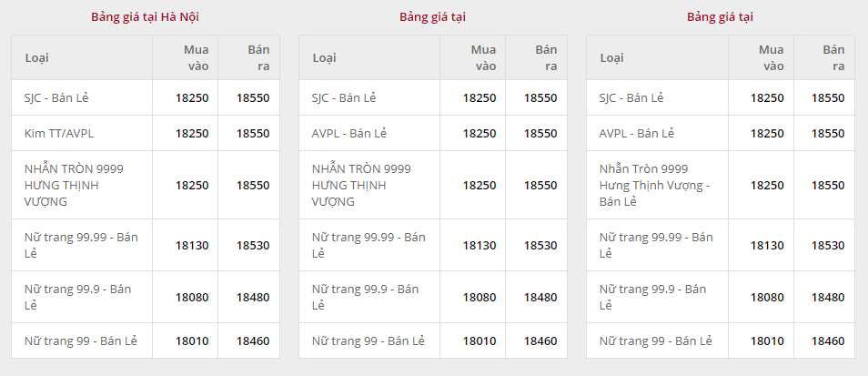This screenshot has width=868, height=376.
Task: Select "Nữ trang 99 - Bán Lẻ" in rightmost table
Action: click(x=656, y=340)
